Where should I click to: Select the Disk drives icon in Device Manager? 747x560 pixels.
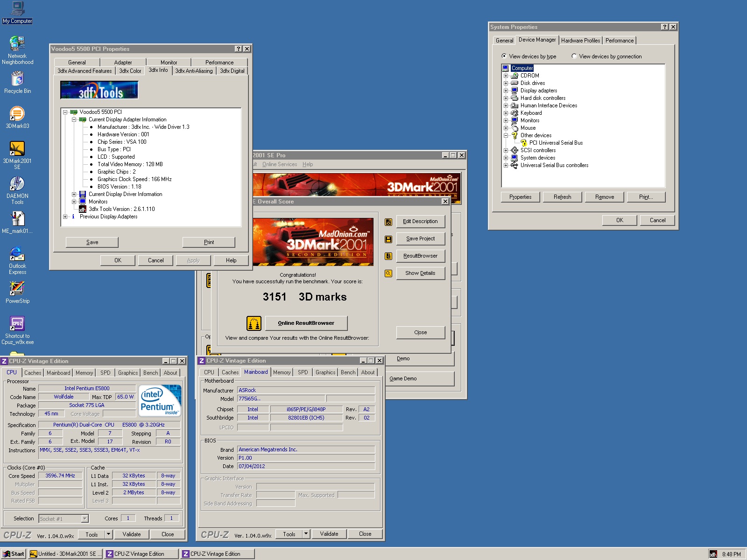pos(514,83)
